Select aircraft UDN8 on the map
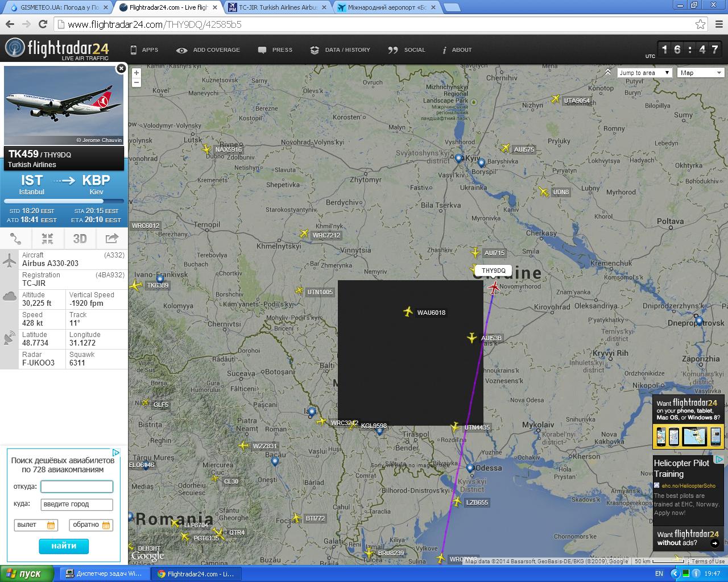The width and height of the screenshot is (728, 582). (x=544, y=192)
